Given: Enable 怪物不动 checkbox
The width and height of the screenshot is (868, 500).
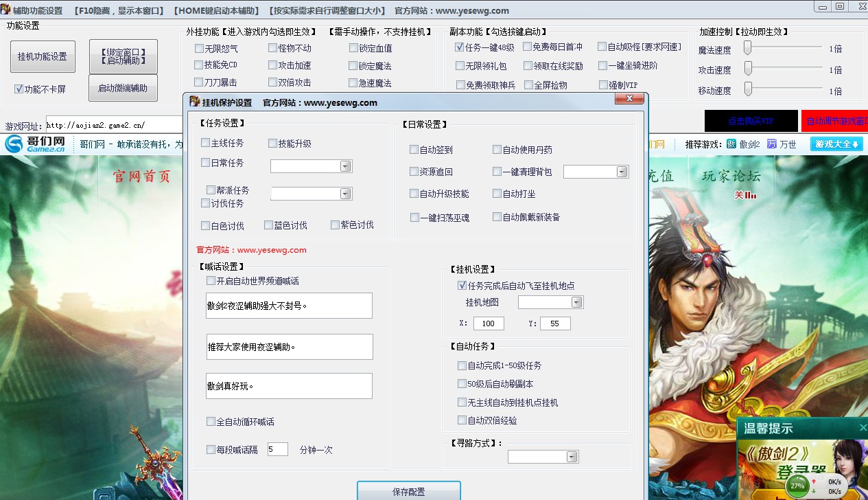Looking at the screenshot, I should [x=272, y=48].
